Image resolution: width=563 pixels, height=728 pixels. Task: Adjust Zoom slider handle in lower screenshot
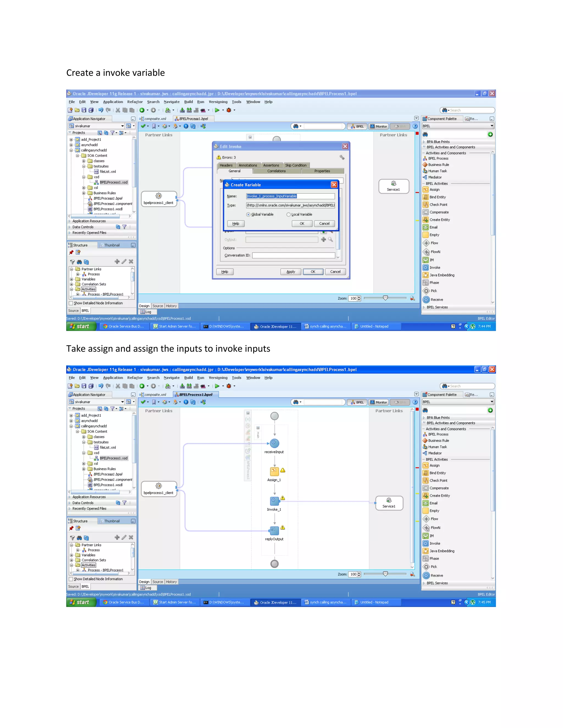(x=385, y=574)
